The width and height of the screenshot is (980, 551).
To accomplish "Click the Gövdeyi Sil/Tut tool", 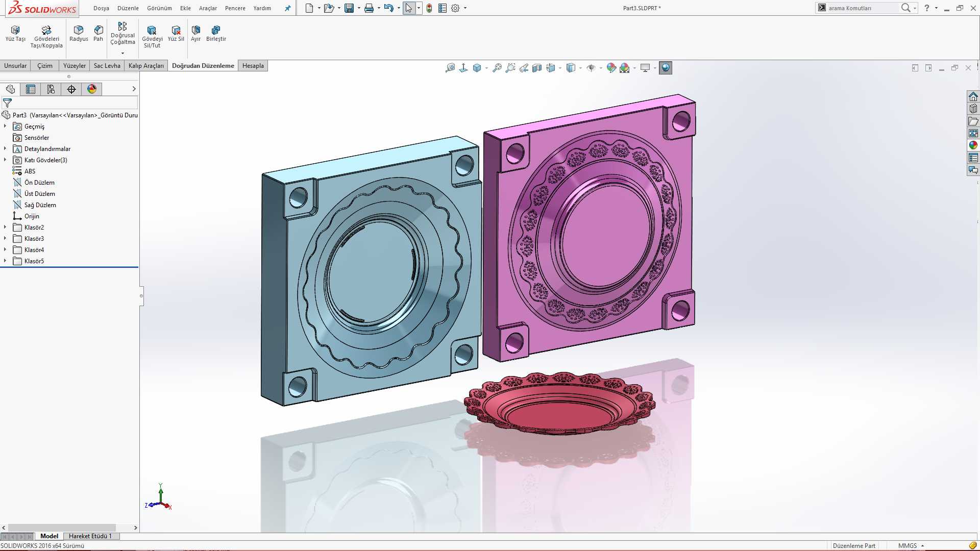I will 152,37.
